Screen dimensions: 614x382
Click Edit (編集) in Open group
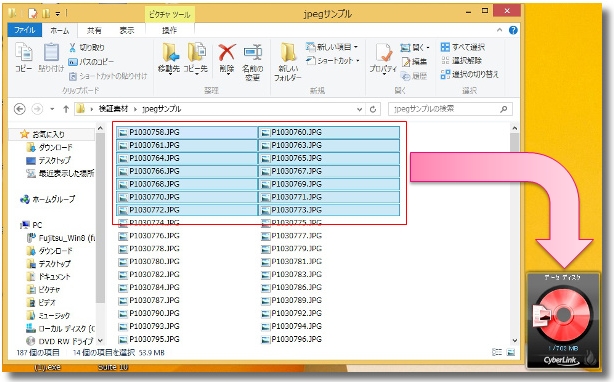[414, 61]
